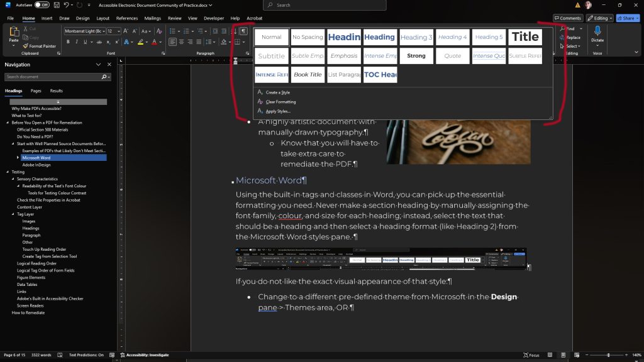644x362 pixels.
Task: Click the bullet list icon
Action: tap(172, 31)
